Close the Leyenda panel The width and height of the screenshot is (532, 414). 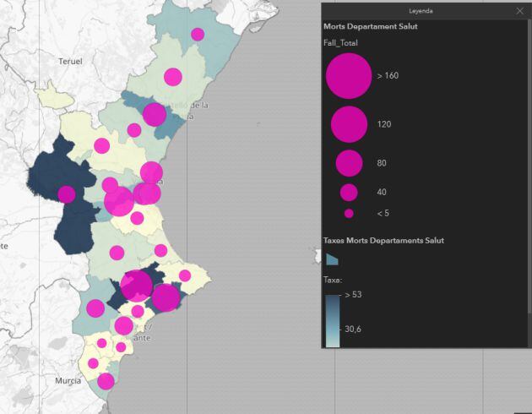tap(519, 12)
